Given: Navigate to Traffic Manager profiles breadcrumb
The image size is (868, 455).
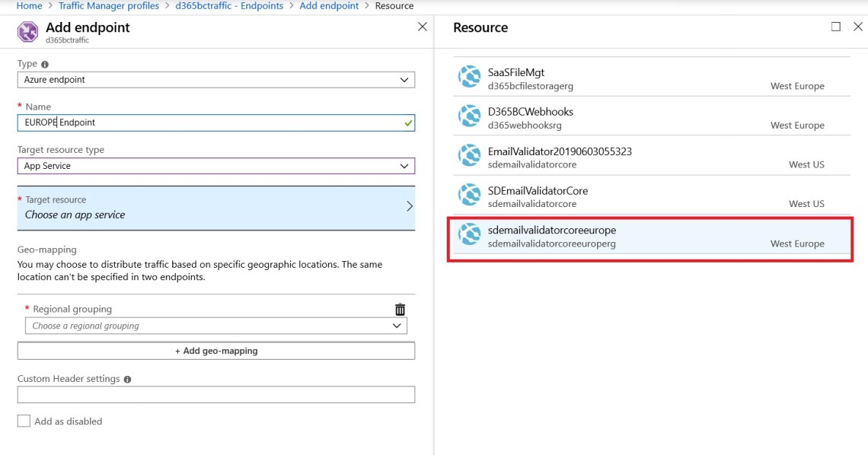Looking at the screenshot, I should click(109, 6).
